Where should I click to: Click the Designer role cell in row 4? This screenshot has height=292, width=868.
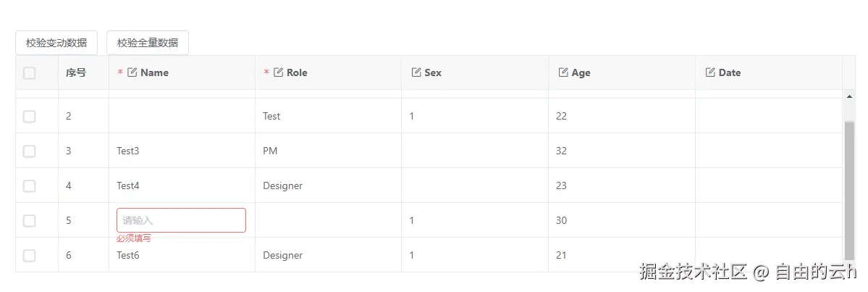pyautogui.click(x=282, y=185)
